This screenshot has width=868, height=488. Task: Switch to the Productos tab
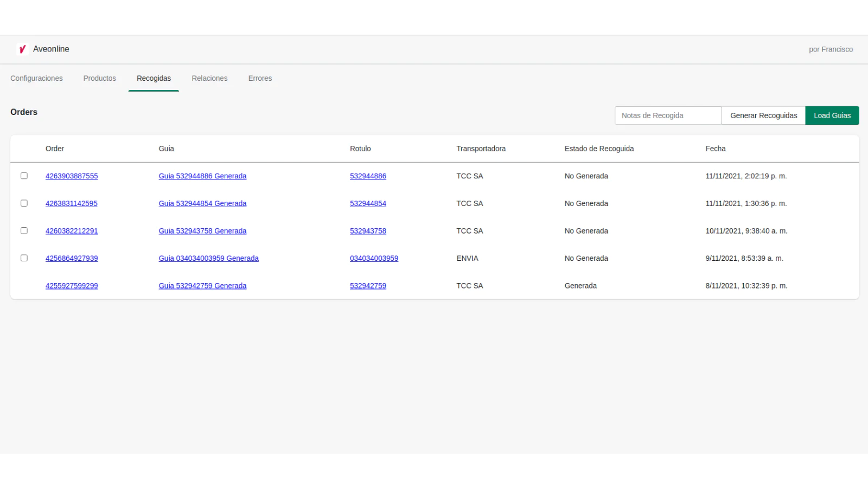coord(100,78)
